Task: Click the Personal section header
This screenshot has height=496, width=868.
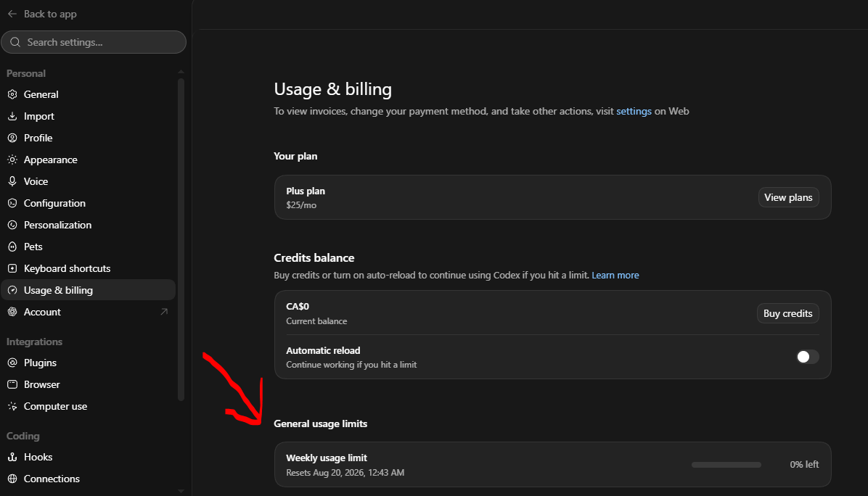Action: click(x=26, y=73)
